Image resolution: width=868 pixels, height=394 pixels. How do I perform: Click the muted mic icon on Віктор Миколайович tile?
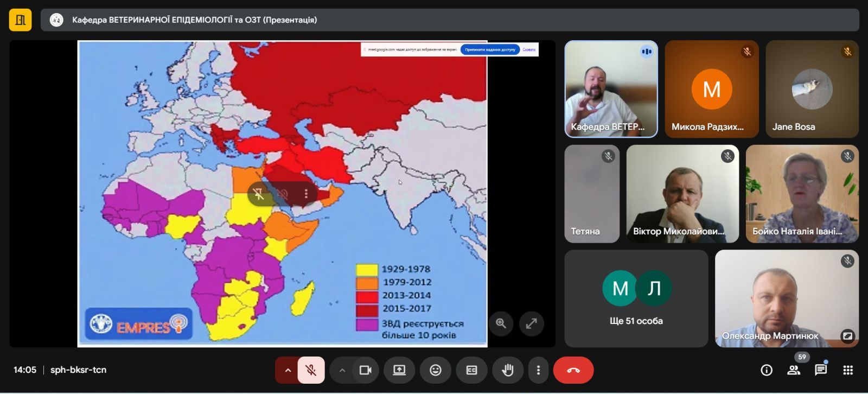coord(727,156)
